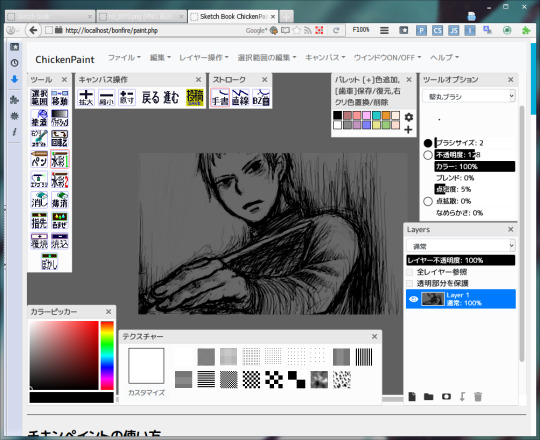The height and width of the screenshot is (440, 540).
Task: Click the 縮小 zoom out icon
Action: click(106, 97)
